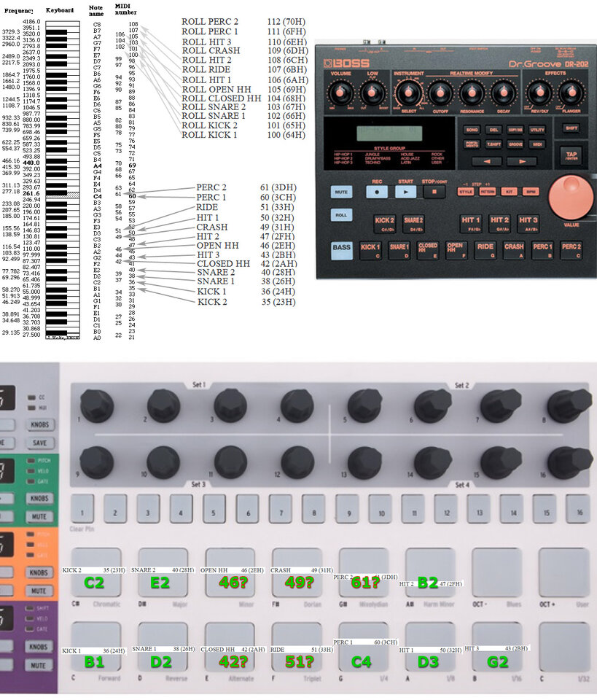Tap the DR-202 HIT 1 pad
Viewport: 597px width, 700px height.
[x=471, y=223]
